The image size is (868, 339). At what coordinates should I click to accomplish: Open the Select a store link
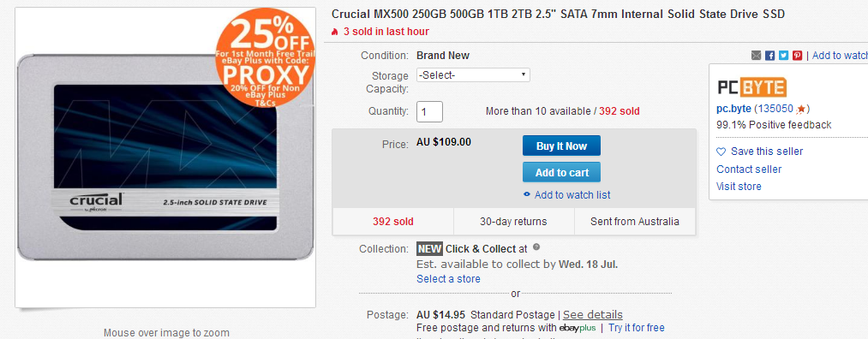coord(448,279)
